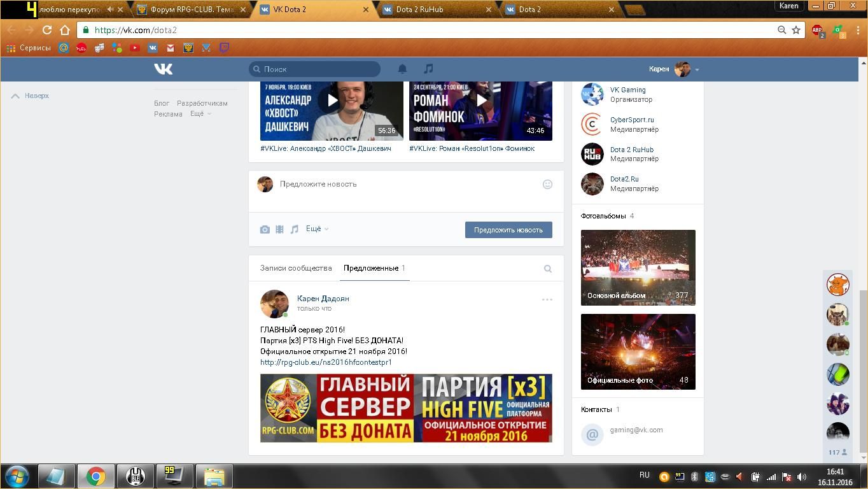Image resolution: width=868 pixels, height=489 pixels.
Task: Open the Официальные фото album
Action: [x=638, y=351]
